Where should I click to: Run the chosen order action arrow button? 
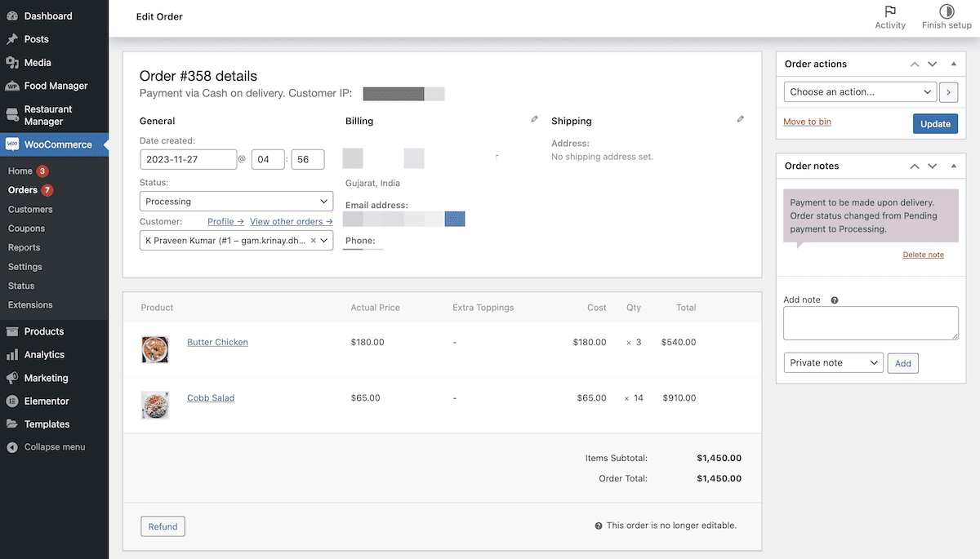click(x=948, y=92)
